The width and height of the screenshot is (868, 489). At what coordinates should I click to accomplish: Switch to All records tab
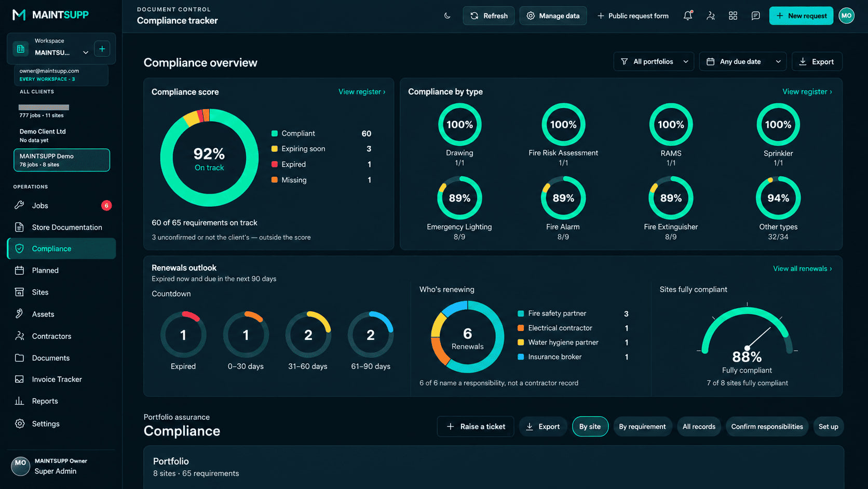[x=699, y=427]
